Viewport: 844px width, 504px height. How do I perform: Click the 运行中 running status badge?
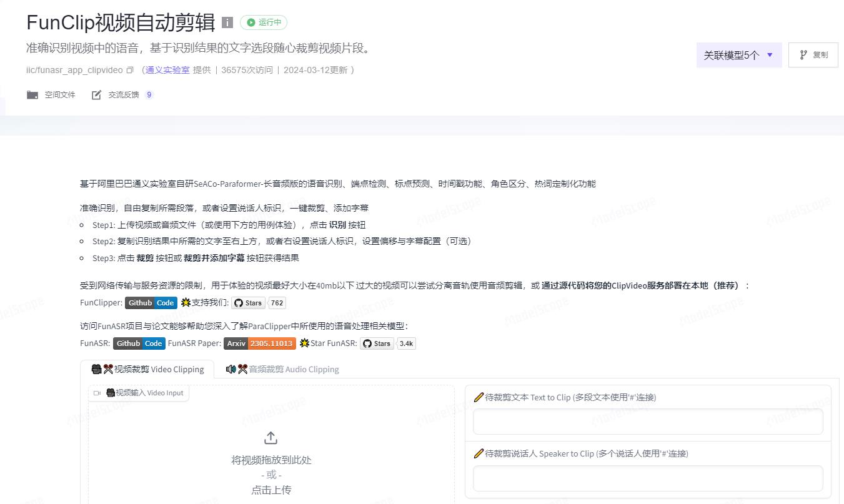264,22
